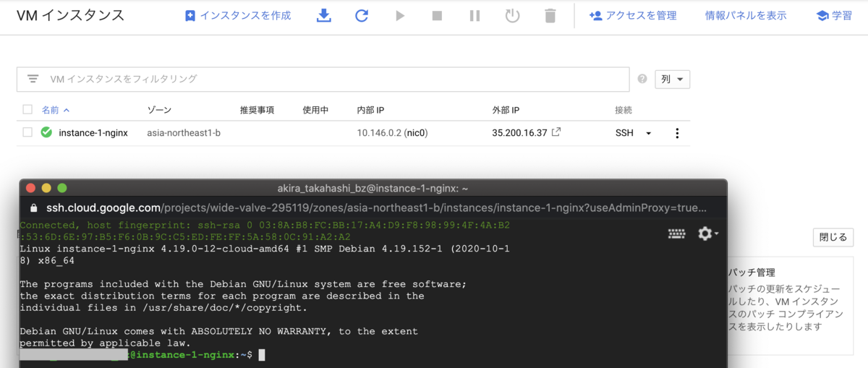
Task: Open Manage Access (アクセスを管理)
Action: (633, 15)
